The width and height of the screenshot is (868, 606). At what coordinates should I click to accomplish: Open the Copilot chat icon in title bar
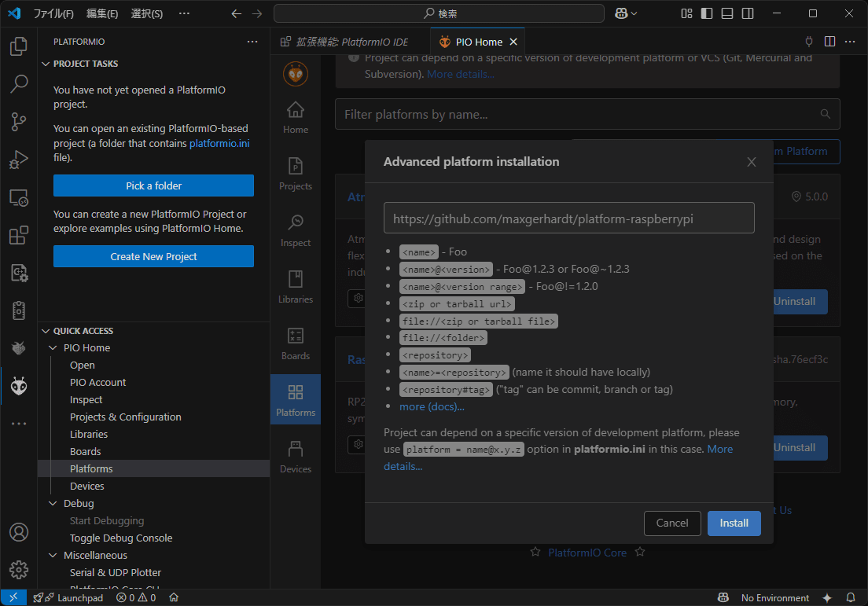pyautogui.click(x=621, y=13)
